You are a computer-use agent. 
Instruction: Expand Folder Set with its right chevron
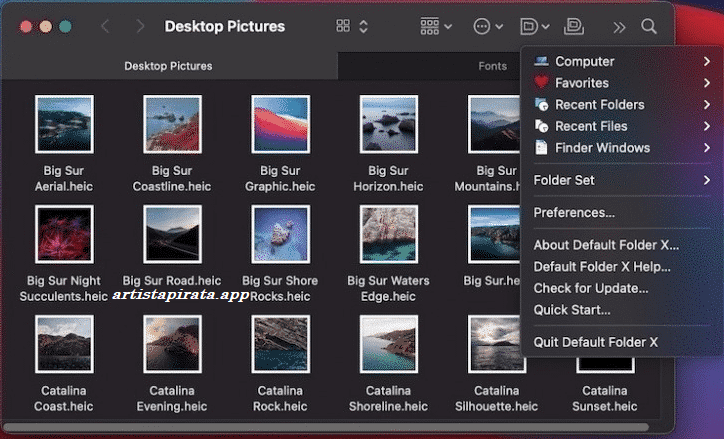coord(707,180)
